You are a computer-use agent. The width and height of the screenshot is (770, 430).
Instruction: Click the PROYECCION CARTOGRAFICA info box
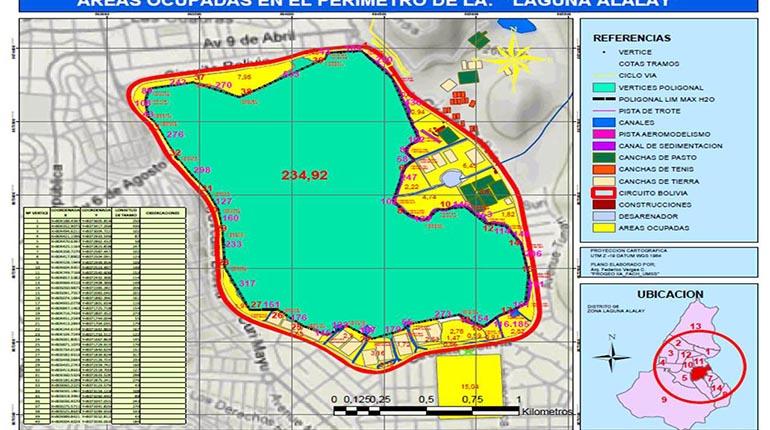668,262
